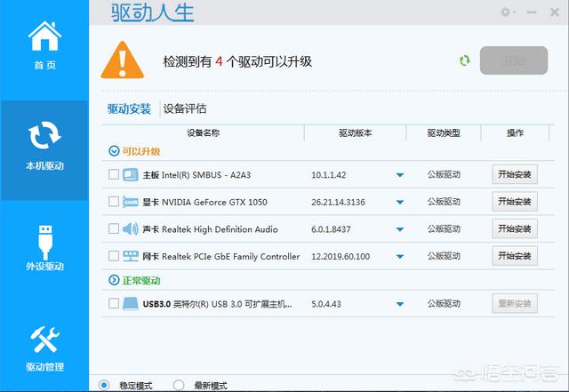Check the box for 网卡 Realtek PCIe GbE
The width and height of the screenshot is (569, 392).
point(114,256)
